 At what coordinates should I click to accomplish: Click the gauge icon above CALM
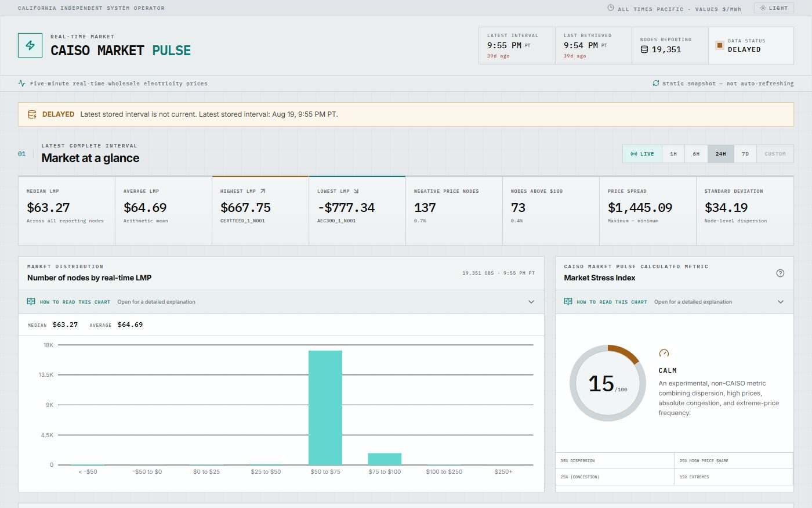pos(664,353)
